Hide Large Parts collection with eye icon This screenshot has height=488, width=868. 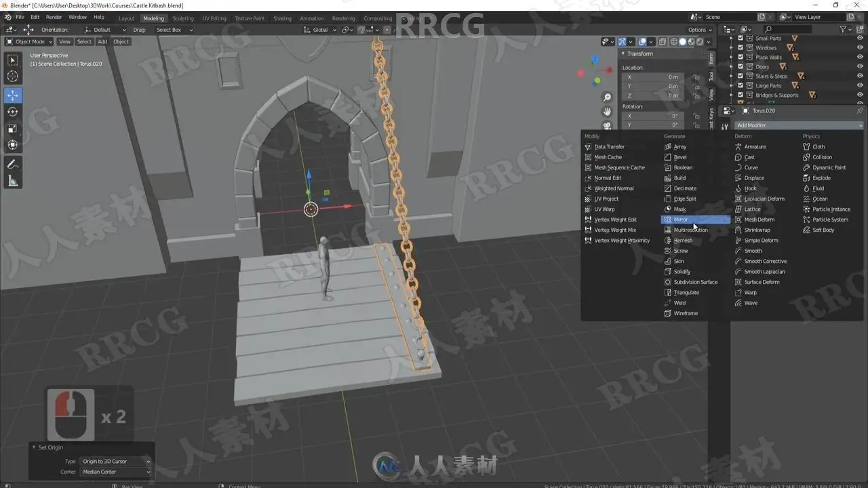860,85
